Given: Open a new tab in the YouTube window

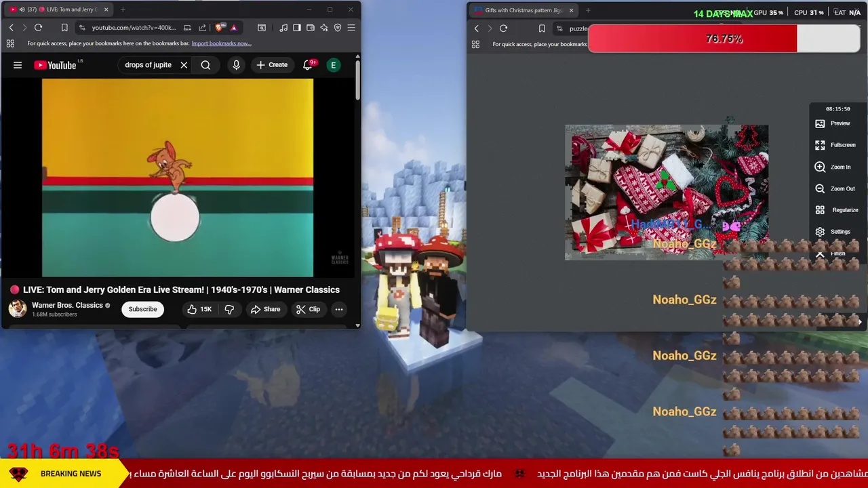Looking at the screenshot, I should pyautogui.click(x=123, y=9).
